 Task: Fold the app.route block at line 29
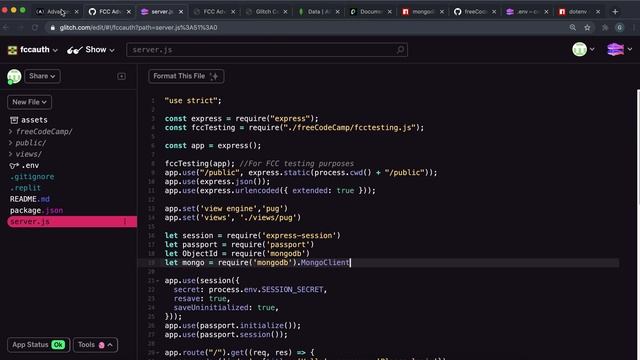(x=158, y=353)
